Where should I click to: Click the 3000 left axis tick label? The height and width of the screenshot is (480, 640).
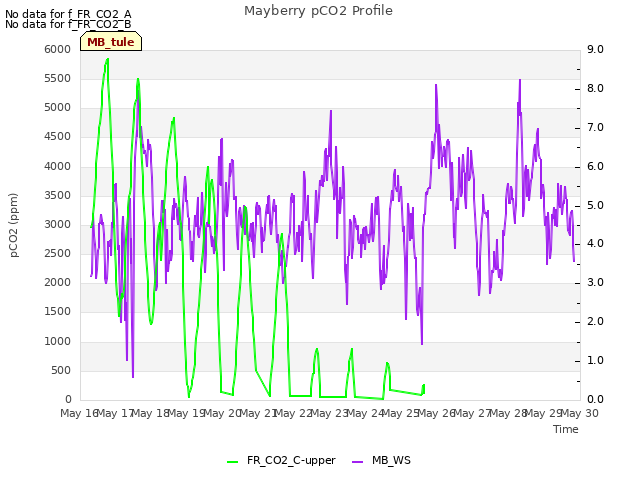(x=58, y=224)
